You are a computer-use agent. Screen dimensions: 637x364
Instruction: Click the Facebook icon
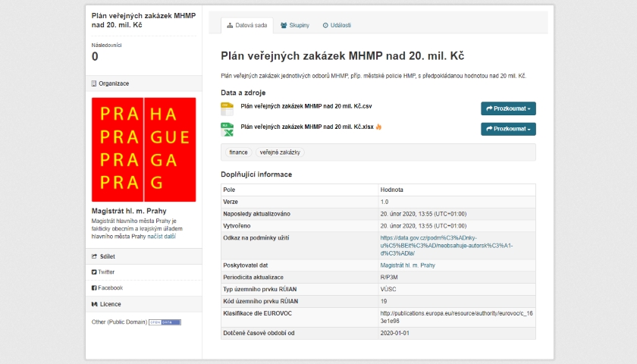coord(94,288)
